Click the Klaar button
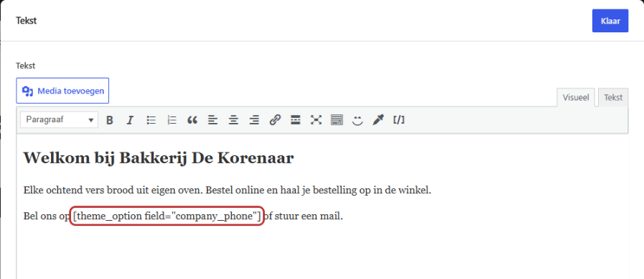Screen dimensions: 644x279 click(610, 21)
